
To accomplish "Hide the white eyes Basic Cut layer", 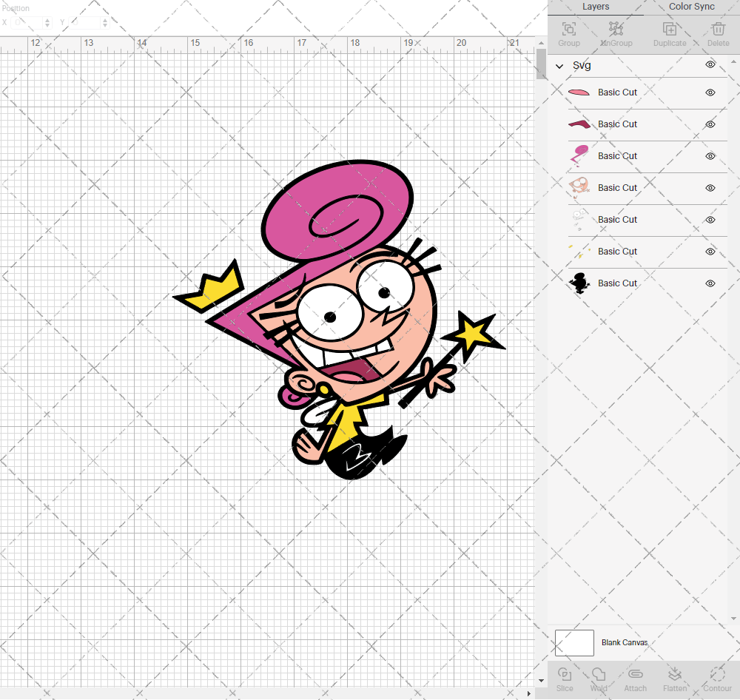I will pos(710,220).
